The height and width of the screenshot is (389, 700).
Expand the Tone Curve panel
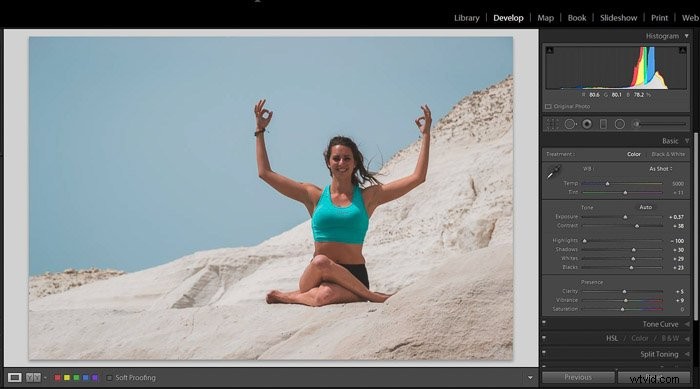click(x=687, y=324)
